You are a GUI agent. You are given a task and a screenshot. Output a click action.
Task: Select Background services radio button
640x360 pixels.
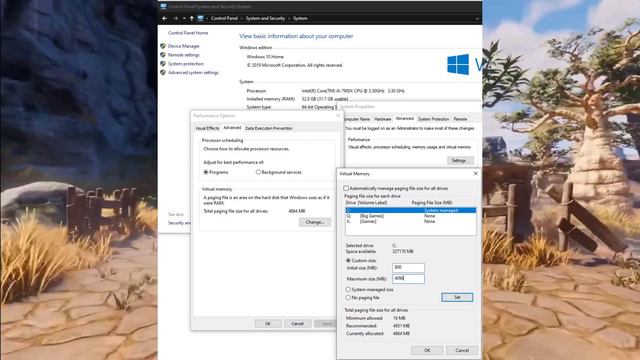[258, 172]
